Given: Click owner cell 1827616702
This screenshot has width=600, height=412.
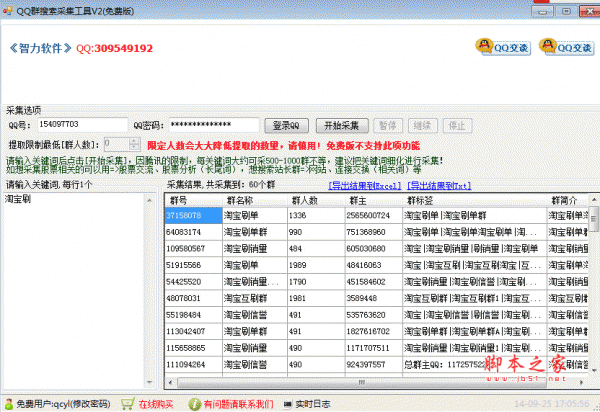Looking at the screenshot, I should [x=373, y=331].
